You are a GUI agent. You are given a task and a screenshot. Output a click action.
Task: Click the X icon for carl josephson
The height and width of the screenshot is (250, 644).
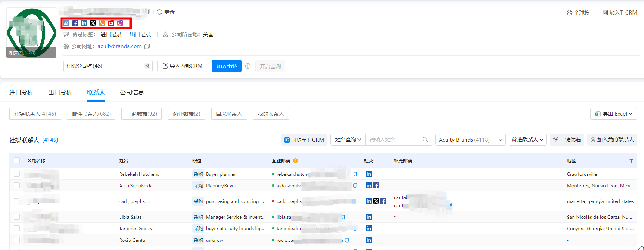click(376, 201)
